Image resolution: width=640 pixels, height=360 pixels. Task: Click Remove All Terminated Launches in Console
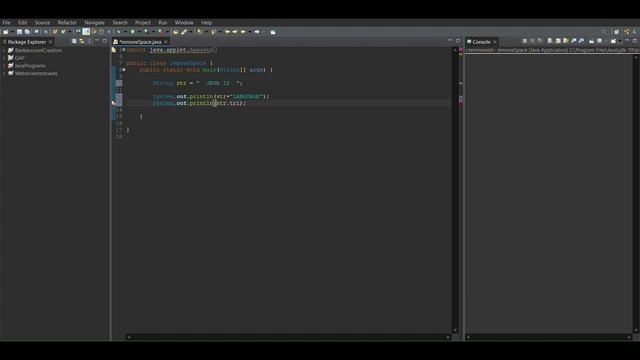(540, 41)
